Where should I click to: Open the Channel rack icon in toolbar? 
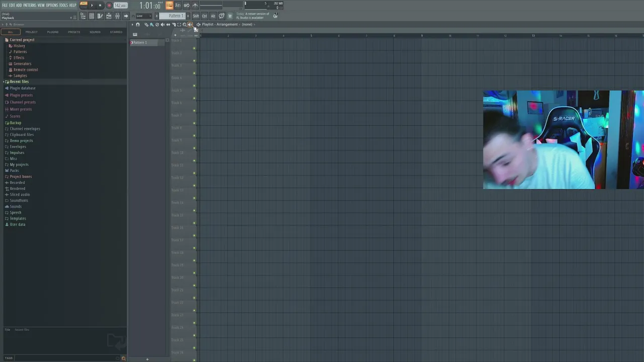click(x=92, y=16)
